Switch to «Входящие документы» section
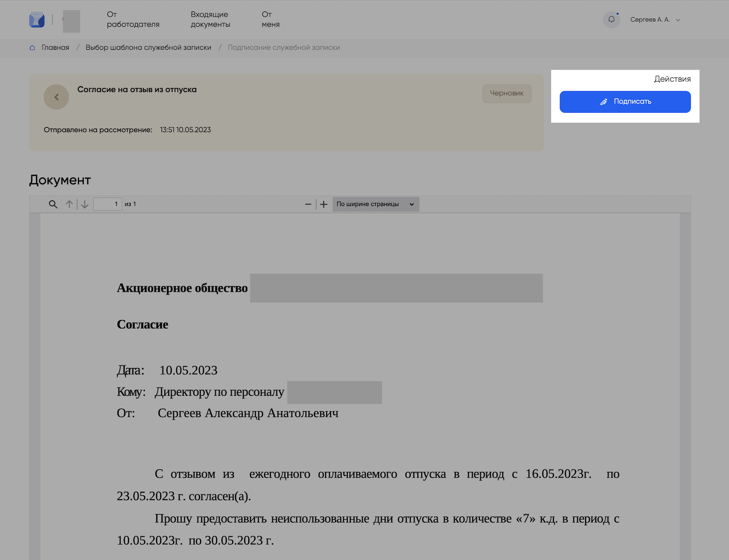 click(x=210, y=19)
